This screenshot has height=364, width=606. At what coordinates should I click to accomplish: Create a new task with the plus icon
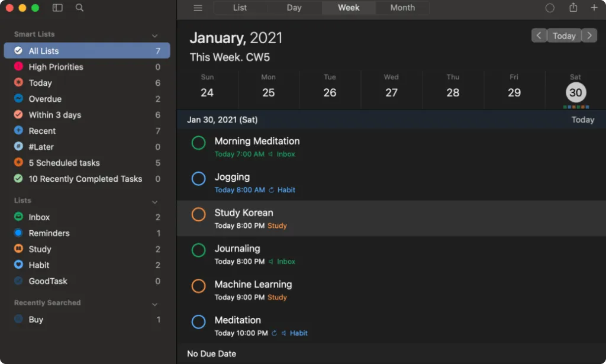(594, 8)
